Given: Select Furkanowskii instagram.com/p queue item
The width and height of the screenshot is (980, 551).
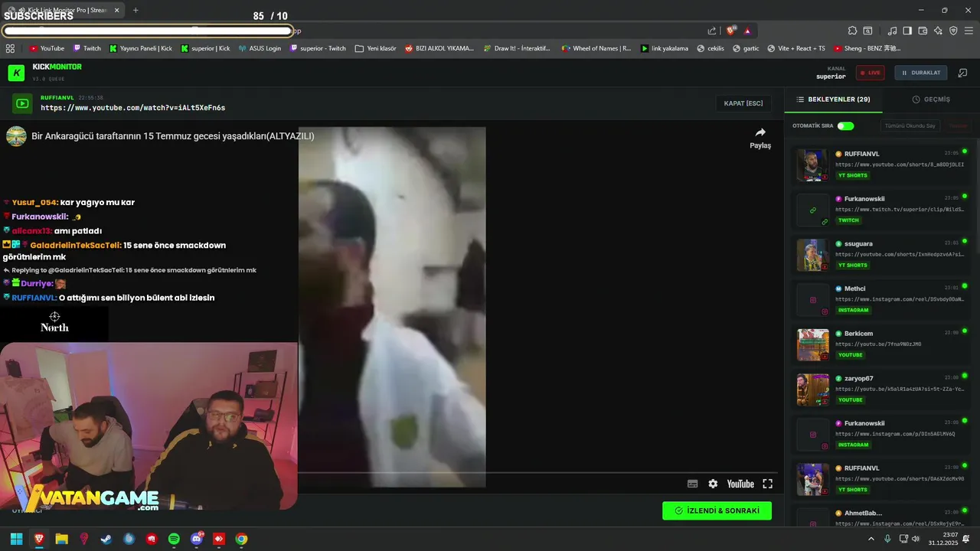Looking at the screenshot, I should (880, 434).
